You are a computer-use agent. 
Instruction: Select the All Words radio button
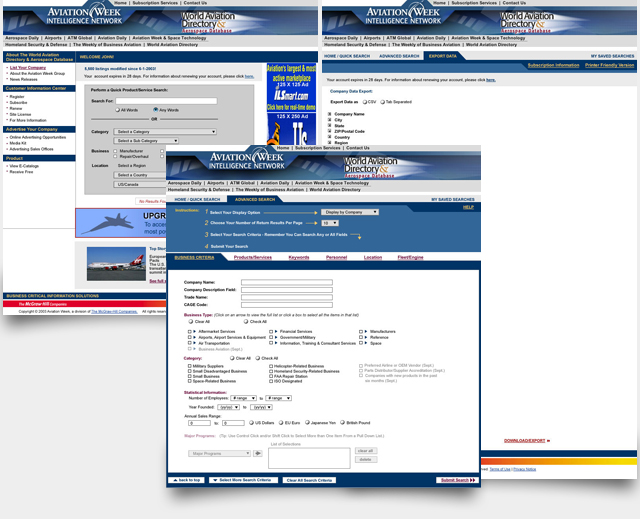[x=118, y=110]
